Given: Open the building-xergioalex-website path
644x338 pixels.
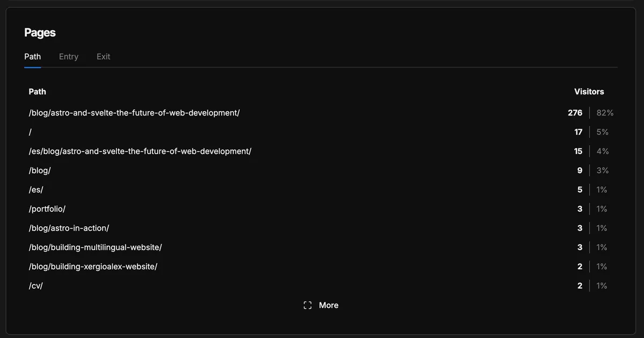Looking at the screenshot, I should pyautogui.click(x=93, y=267).
